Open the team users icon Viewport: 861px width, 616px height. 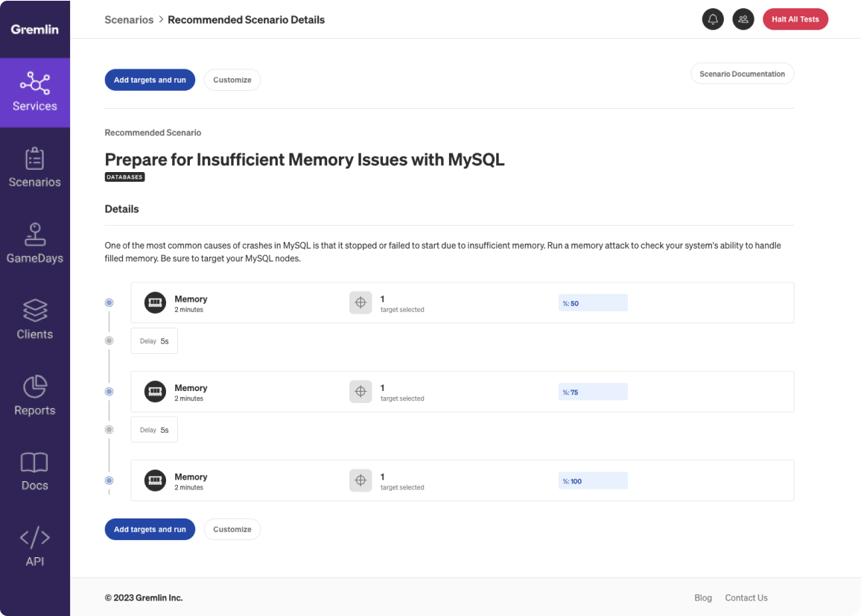tap(743, 19)
